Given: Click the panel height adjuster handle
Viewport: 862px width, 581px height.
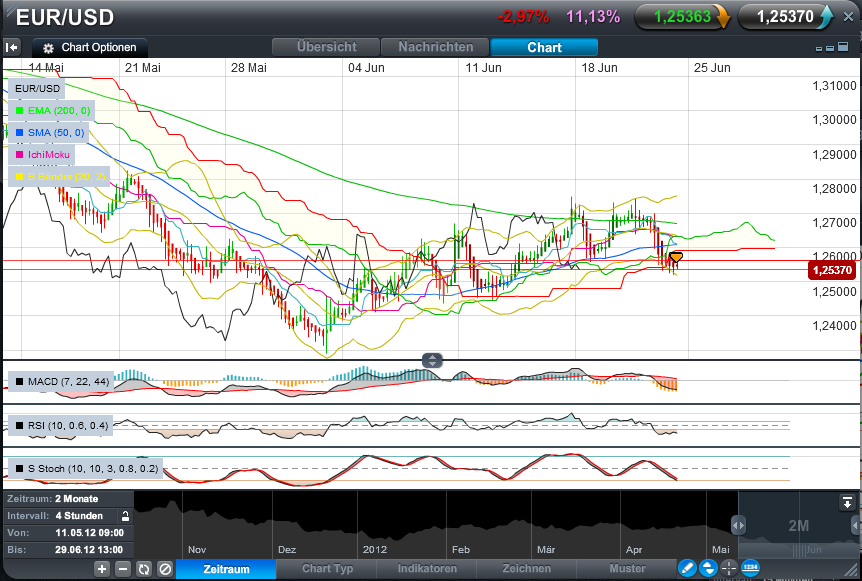Looking at the screenshot, I should pos(432,361).
